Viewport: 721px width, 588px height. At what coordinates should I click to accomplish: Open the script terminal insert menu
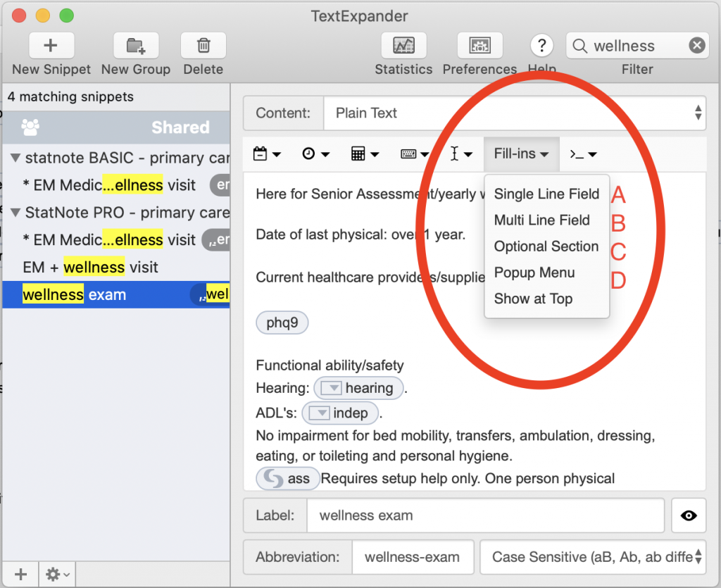(583, 154)
